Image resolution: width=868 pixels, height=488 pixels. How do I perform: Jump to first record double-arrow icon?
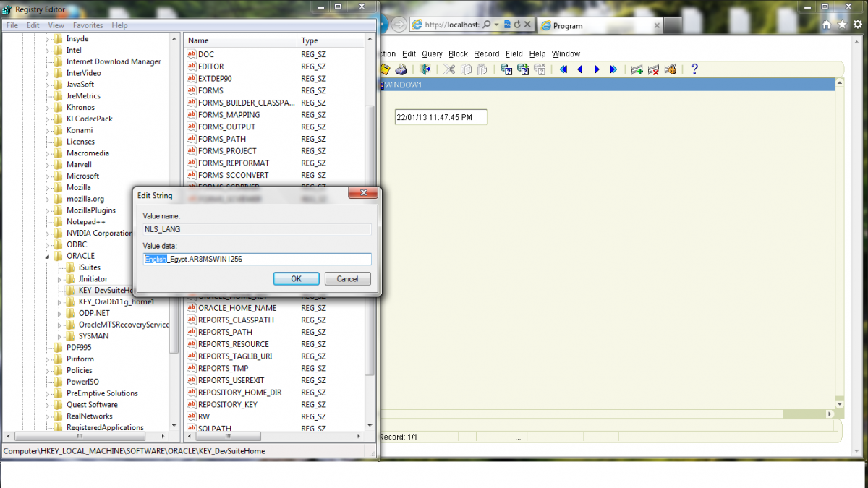(x=563, y=69)
